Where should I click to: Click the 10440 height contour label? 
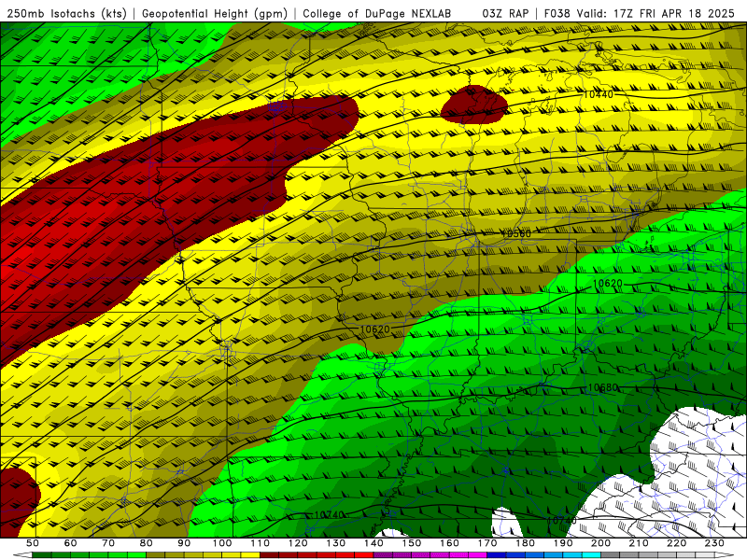599,95
